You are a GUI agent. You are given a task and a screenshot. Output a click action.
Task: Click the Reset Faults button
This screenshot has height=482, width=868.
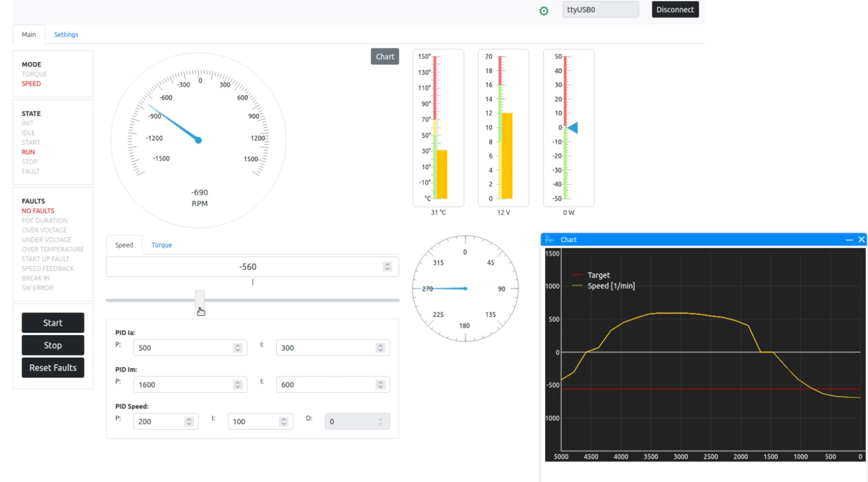click(53, 368)
